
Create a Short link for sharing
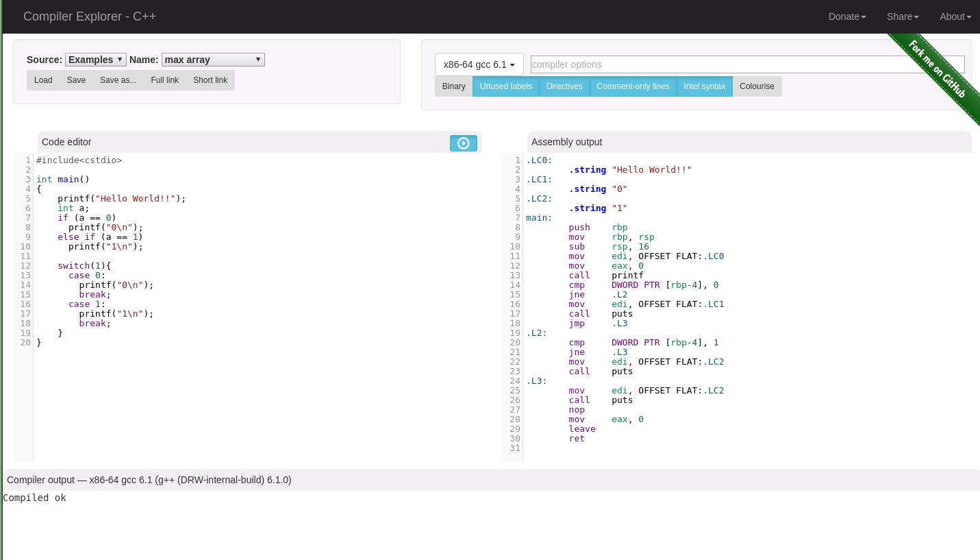click(x=210, y=80)
